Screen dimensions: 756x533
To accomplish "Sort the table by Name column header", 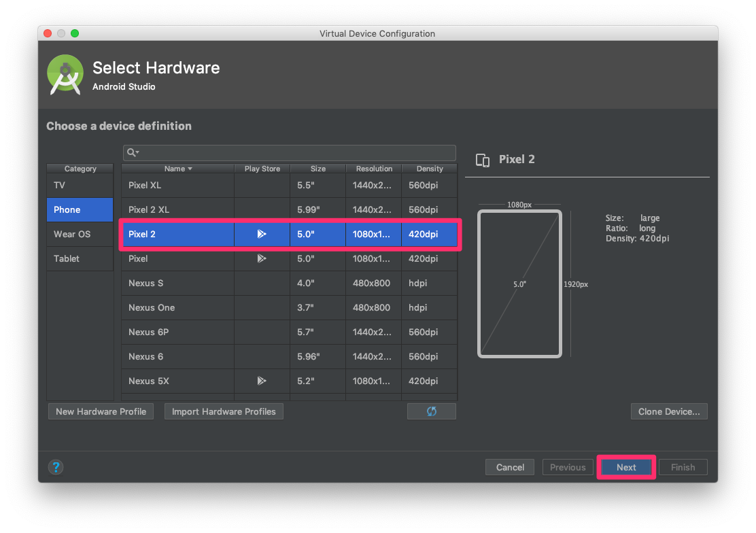I will tap(178, 169).
